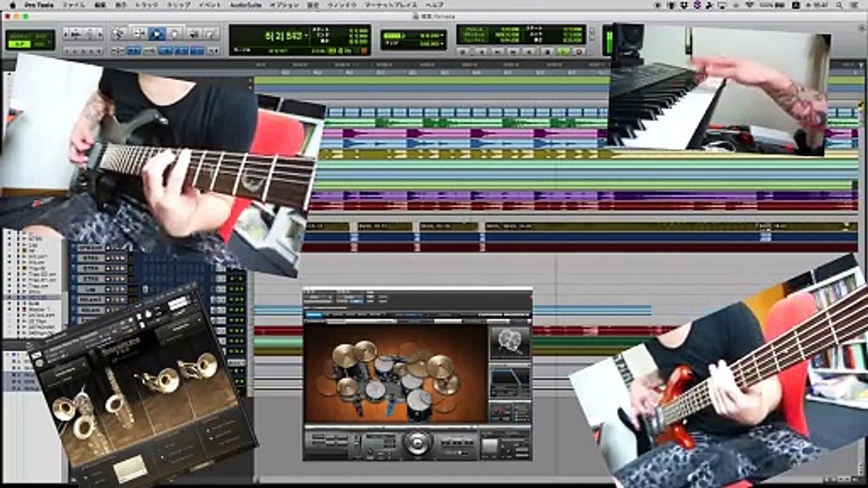
Task: Open the トラック menu
Action: coord(145,5)
